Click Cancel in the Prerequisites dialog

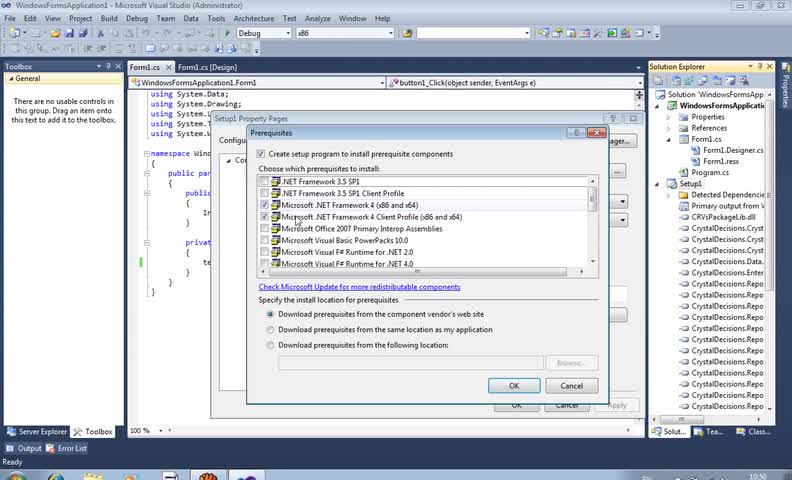(x=571, y=386)
